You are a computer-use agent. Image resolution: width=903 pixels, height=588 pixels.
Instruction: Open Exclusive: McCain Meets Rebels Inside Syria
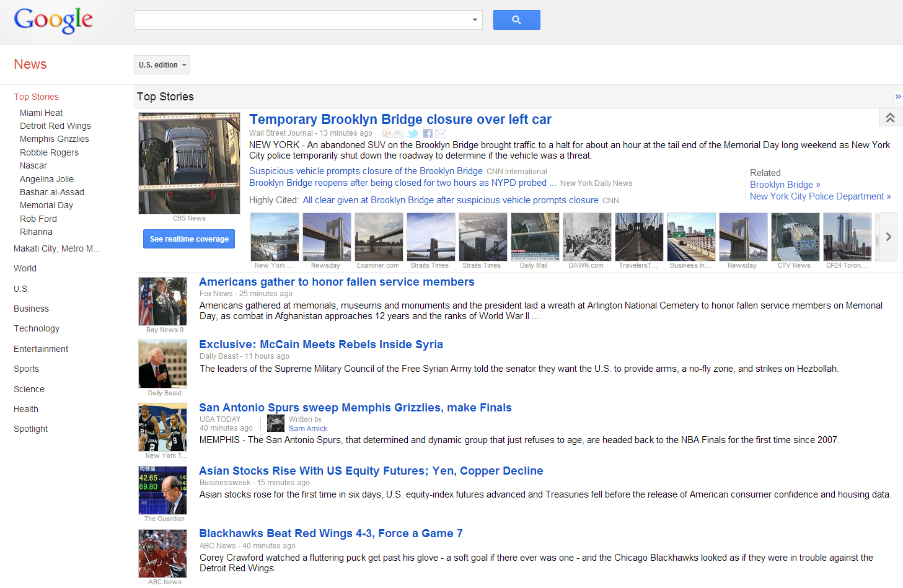(x=321, y=344)
